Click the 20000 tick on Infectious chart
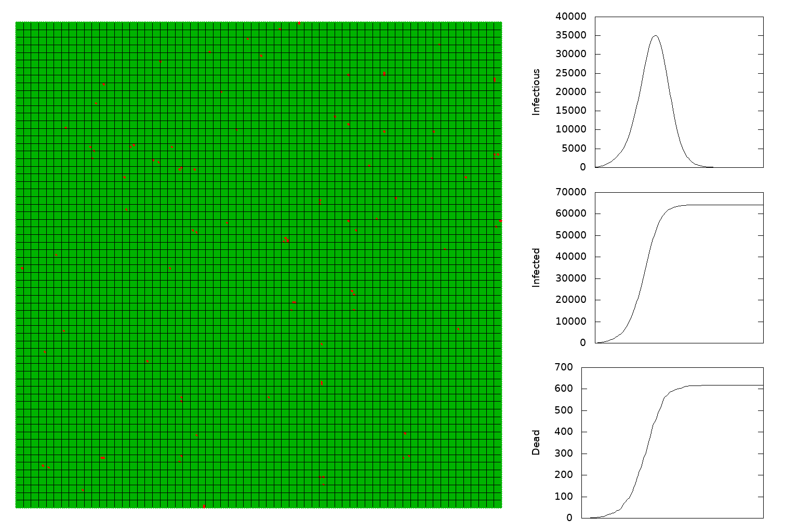The image size is (798, 532). pyautogui.click(x=570, y=92)
